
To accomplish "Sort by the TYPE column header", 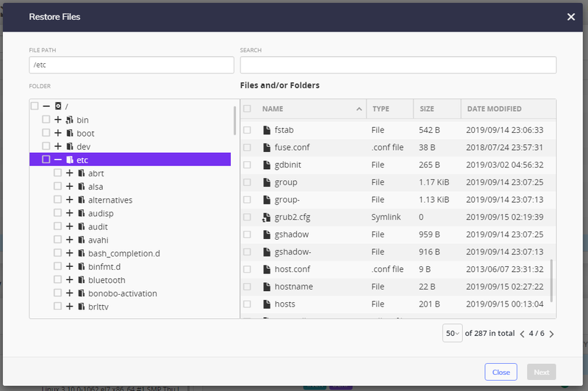I will (x=381, y=109).
